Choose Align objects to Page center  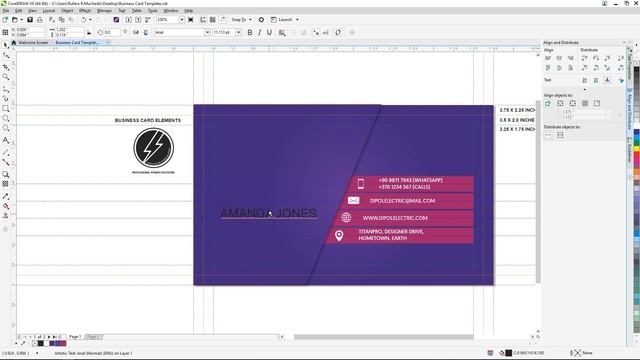573,103
